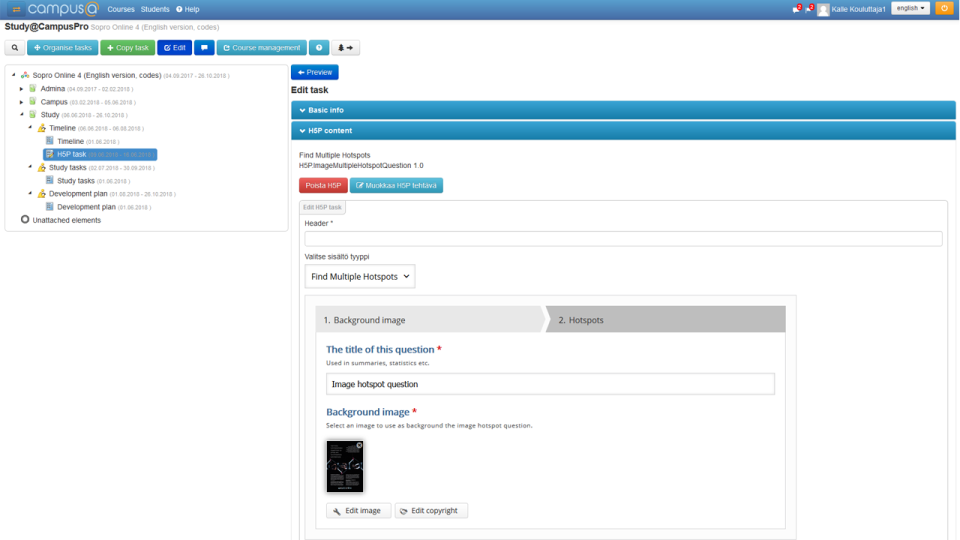Viewport: 960px width, 540px height.
Task: Collapse the H5P content section
Action: pyautogui.click(x=623, y=130)
